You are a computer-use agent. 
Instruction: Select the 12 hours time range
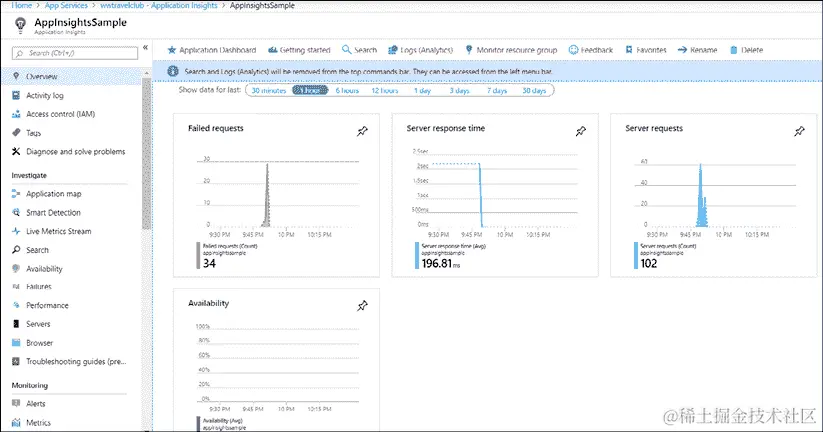pos(385,90)
